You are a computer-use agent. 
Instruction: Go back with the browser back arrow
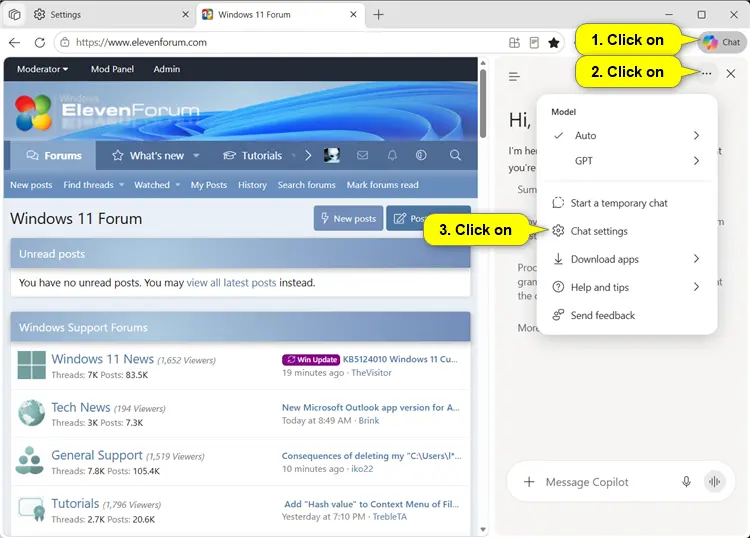click(x=14, y=43)
